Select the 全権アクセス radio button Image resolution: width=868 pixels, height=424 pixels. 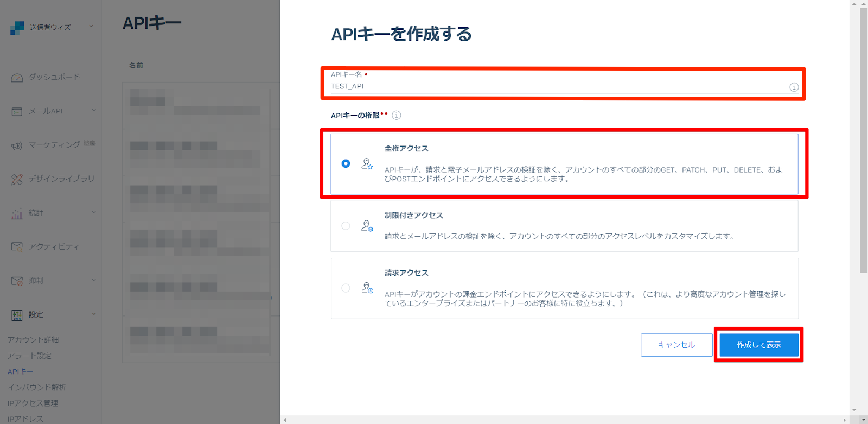click(x=346, y=163)
